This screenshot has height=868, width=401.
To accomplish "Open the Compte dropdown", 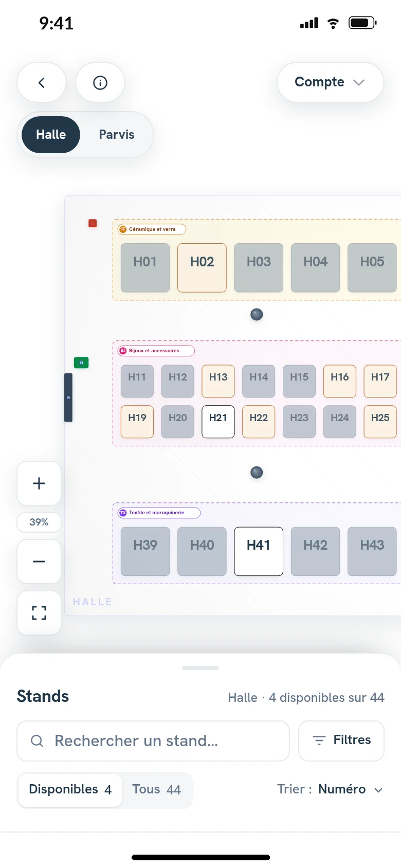I will click(330, 82).
